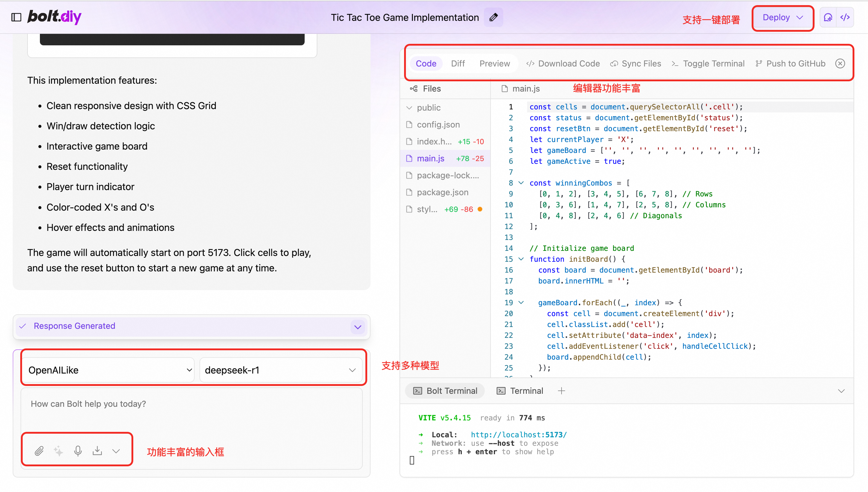
Task: Open the localhost:5173 link in terminal
Action: 519,435
